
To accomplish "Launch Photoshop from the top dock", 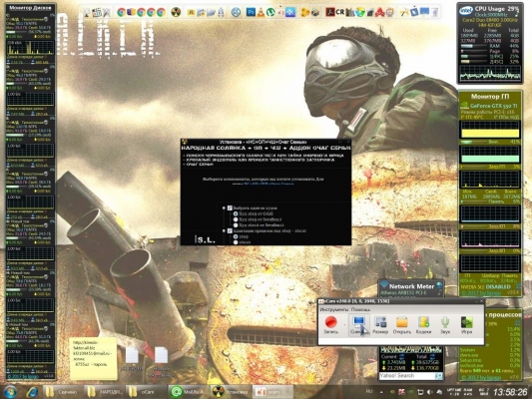I will coord(251,13).
